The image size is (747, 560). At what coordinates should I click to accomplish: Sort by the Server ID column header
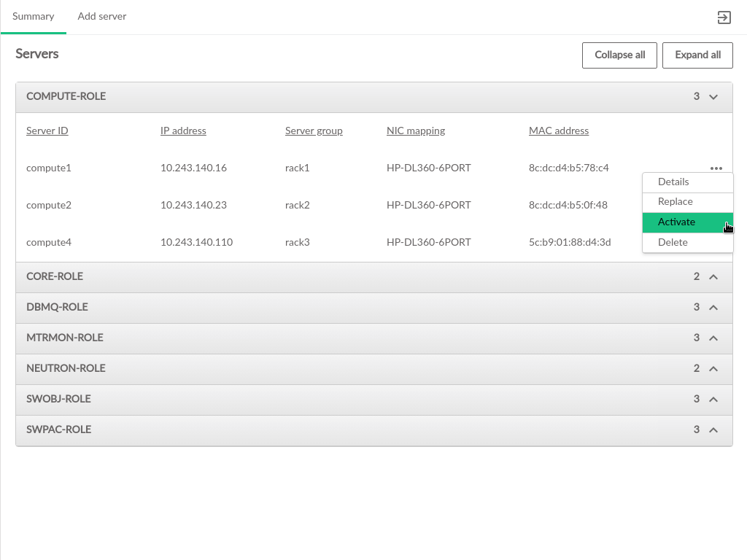tap(47, 131)
